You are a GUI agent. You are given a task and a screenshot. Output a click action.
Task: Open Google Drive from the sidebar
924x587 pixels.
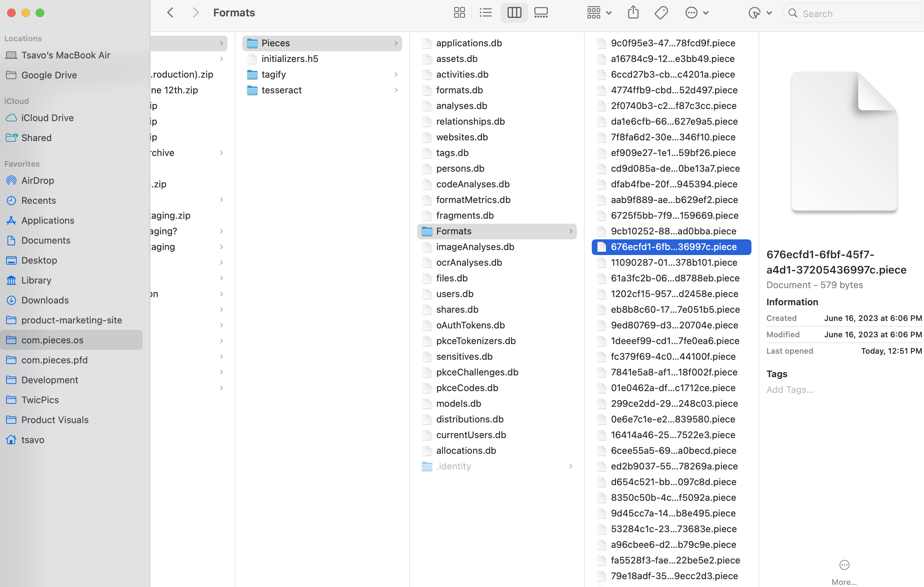click(49, 75)
